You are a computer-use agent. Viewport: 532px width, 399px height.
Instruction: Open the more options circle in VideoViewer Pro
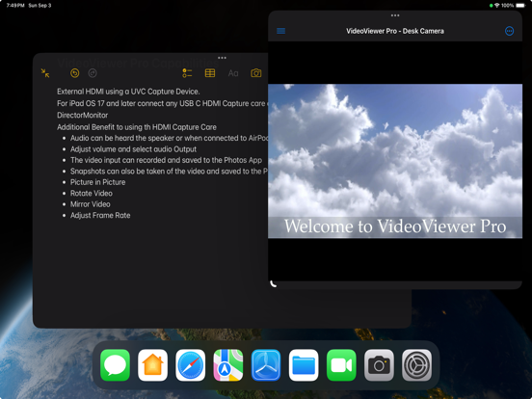tap(509, 31)
